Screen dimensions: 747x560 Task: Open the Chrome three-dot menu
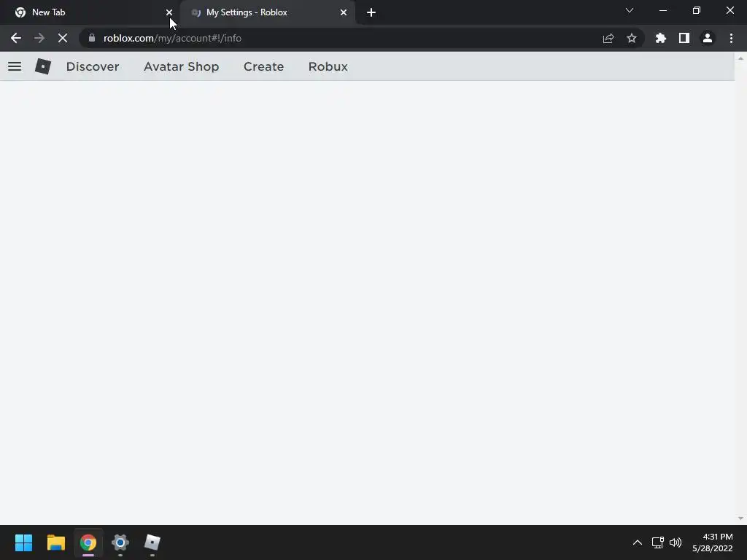pos(731,38)
